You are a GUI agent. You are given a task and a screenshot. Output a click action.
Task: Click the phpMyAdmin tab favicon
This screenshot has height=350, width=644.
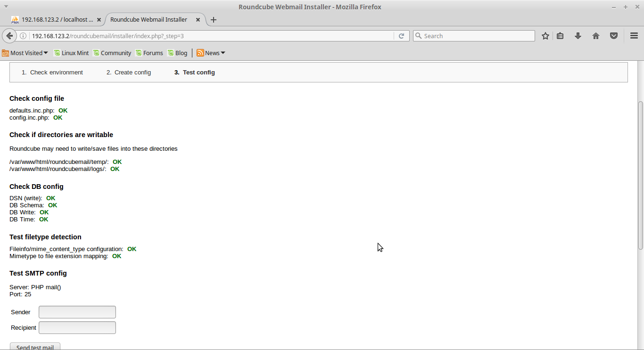click(15, 20)
